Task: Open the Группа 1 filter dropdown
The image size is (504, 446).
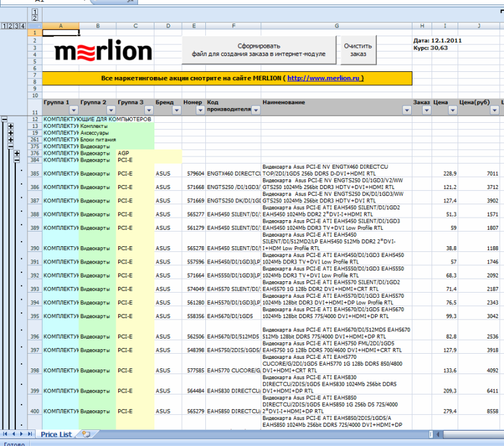Action: [x=74, y=110]
